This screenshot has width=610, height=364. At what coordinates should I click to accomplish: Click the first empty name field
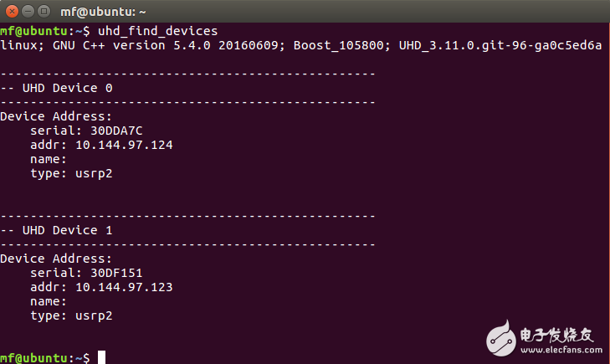[x=48, y=159]
